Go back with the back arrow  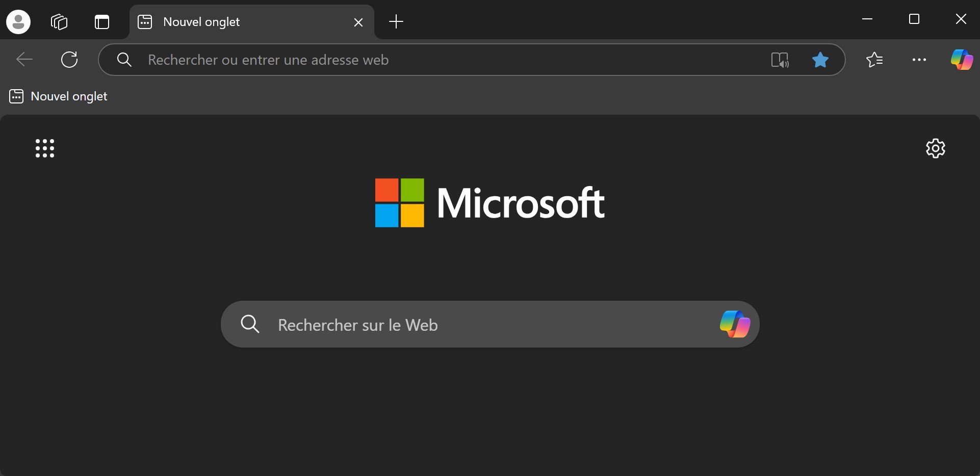24,60
